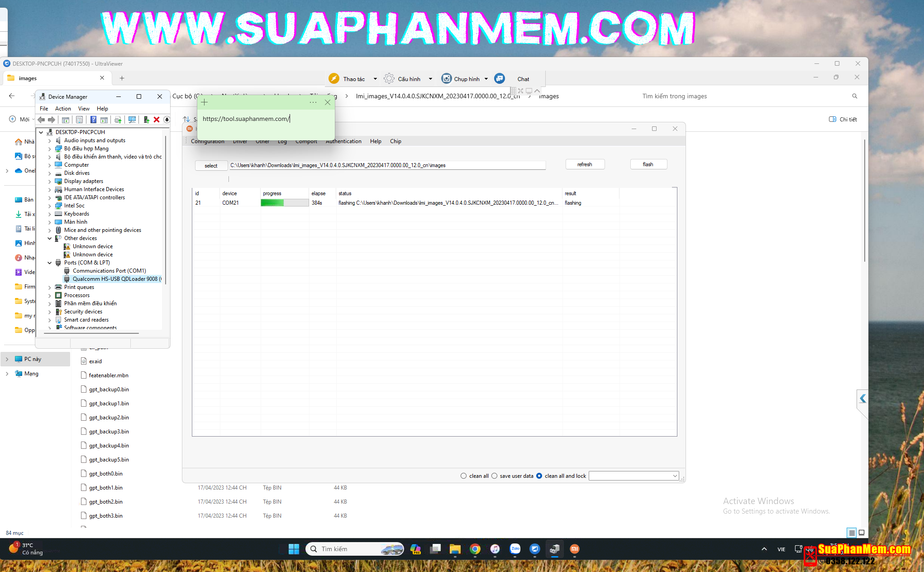This screenshot has width=924, height=572.
Task: Select the Authentication tab in flash tool
Action: (343, 141)
